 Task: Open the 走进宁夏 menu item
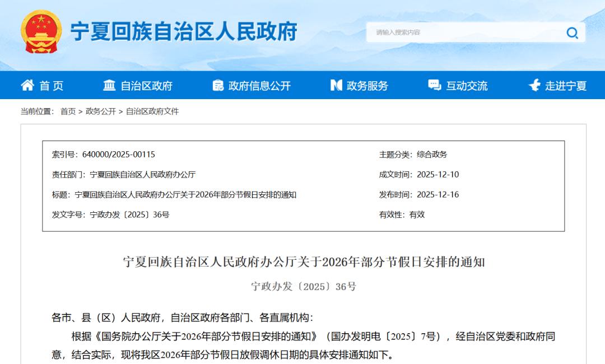coord(566,86)
